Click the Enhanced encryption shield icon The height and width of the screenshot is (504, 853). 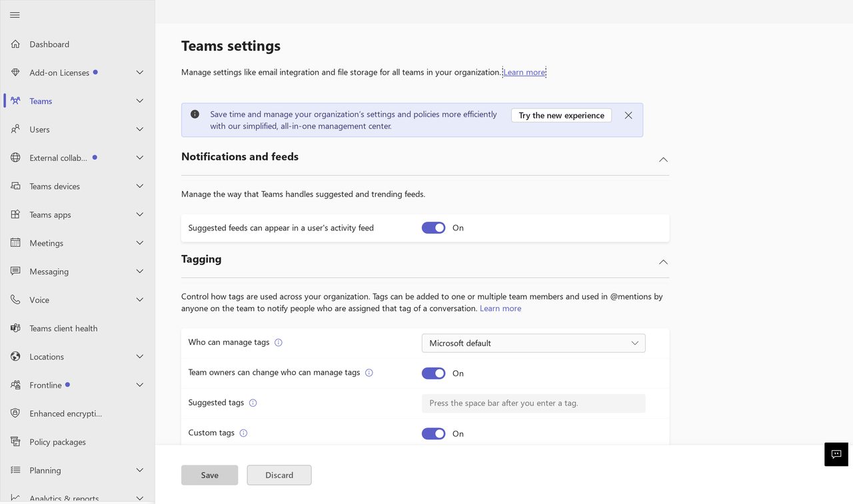[x=15, y=413]
